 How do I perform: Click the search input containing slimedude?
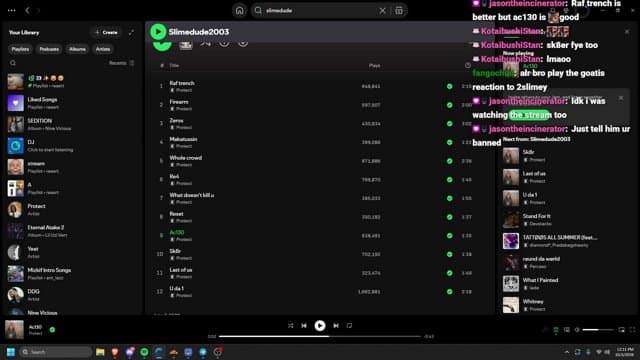point(320,11)
